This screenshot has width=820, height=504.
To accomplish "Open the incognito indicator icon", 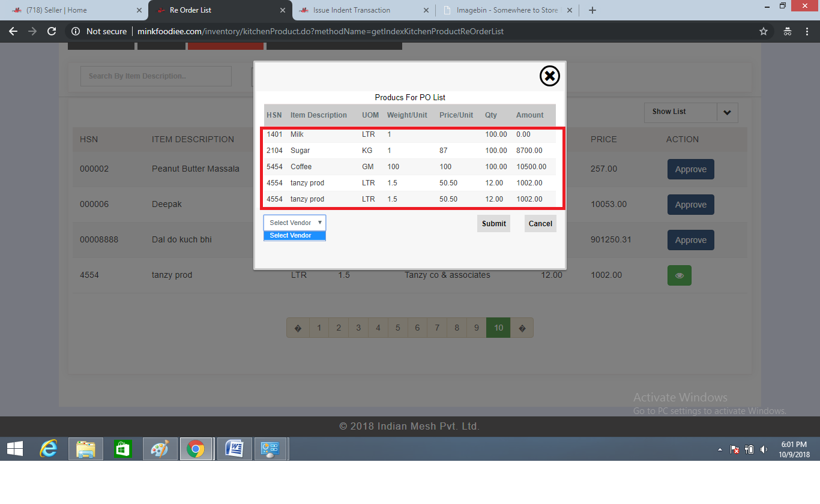I will tap(788, 31).
